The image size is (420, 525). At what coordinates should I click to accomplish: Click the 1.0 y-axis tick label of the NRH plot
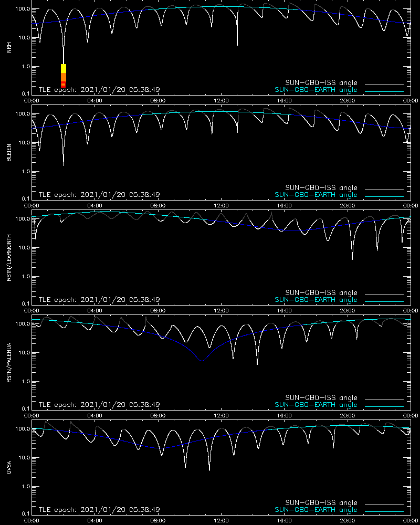click(x=25, y=66)
